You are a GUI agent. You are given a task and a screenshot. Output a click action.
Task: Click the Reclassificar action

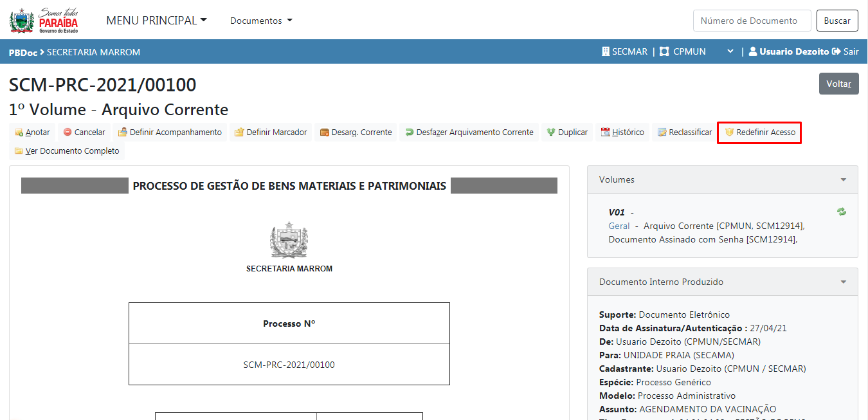(684, 132)
